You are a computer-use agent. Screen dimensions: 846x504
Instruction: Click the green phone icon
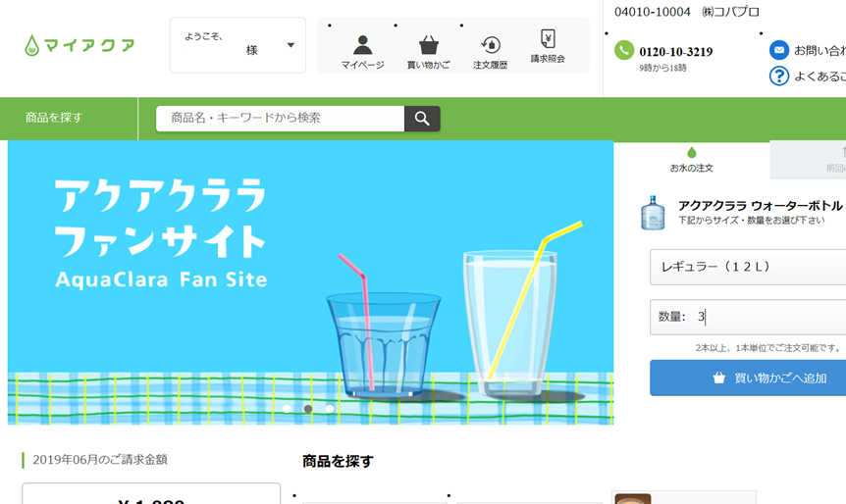pos(624,50)
